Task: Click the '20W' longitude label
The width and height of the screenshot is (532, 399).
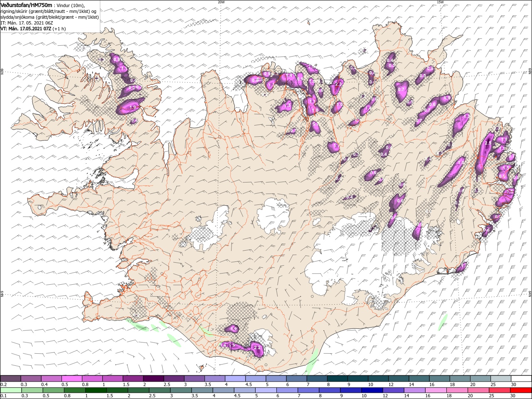Action: point(221,2)
